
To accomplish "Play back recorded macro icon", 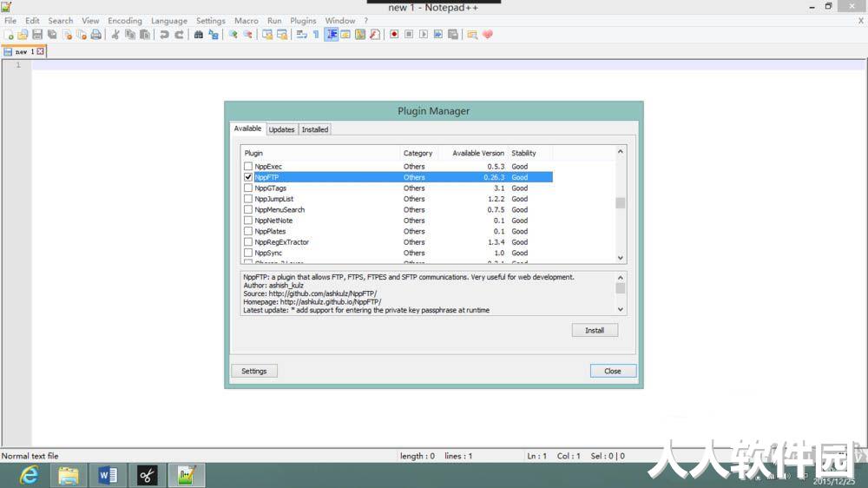I will point(424,35).
